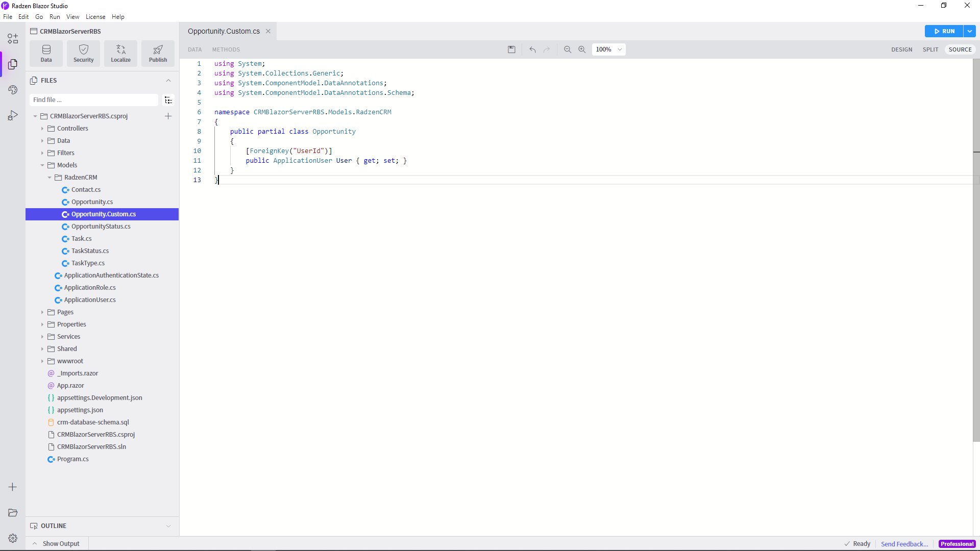The image size is (980, 551).
Task: Open crm-database-schema.sql file
Action: click(x=93, y=422)
